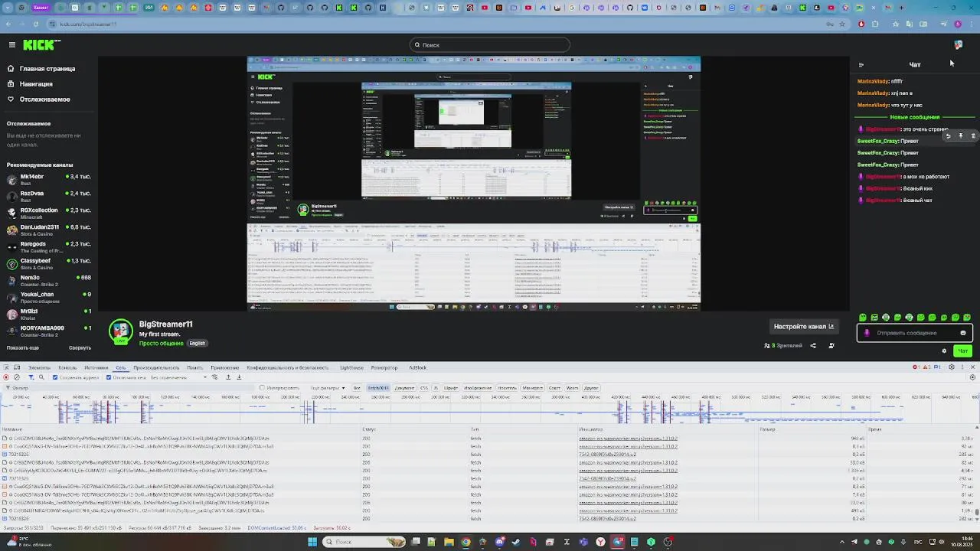The height and width of the screenshot is (551, 980).
Task: Switch to DevTools Консоль tab
Action: 67,367
